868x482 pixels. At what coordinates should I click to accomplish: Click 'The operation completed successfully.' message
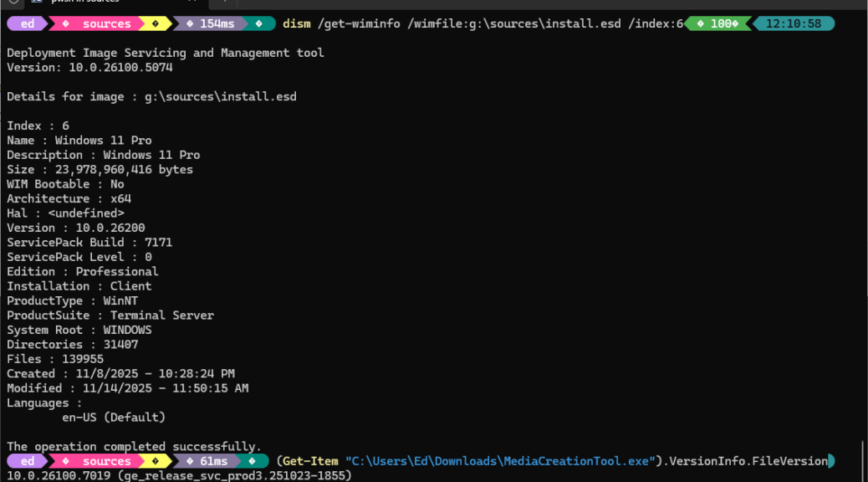134,447
